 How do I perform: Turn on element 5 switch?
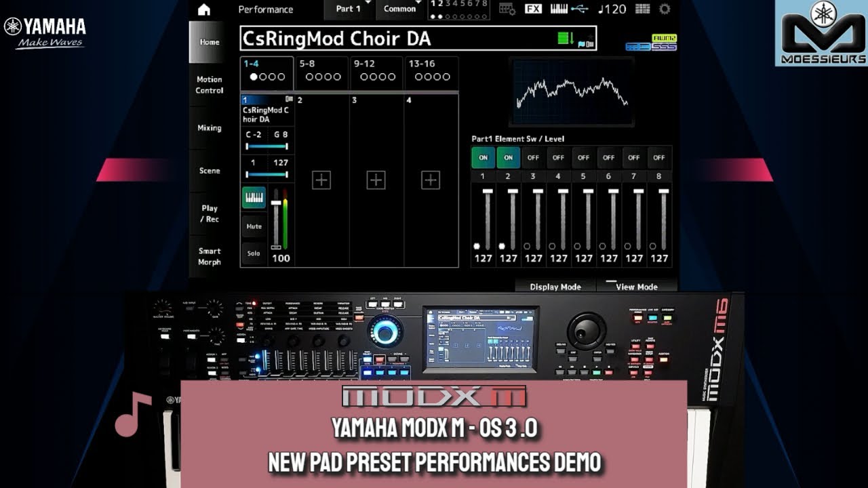click(584, 157)
